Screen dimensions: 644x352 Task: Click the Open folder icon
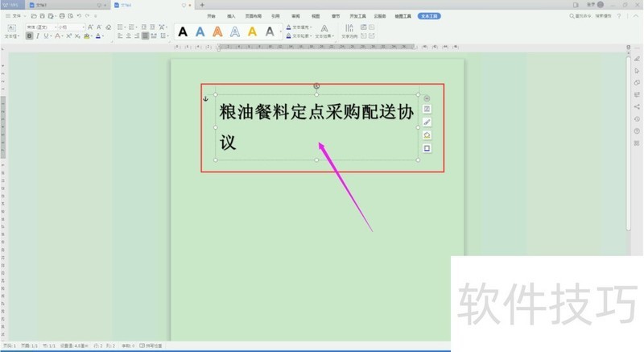point(34,16)
